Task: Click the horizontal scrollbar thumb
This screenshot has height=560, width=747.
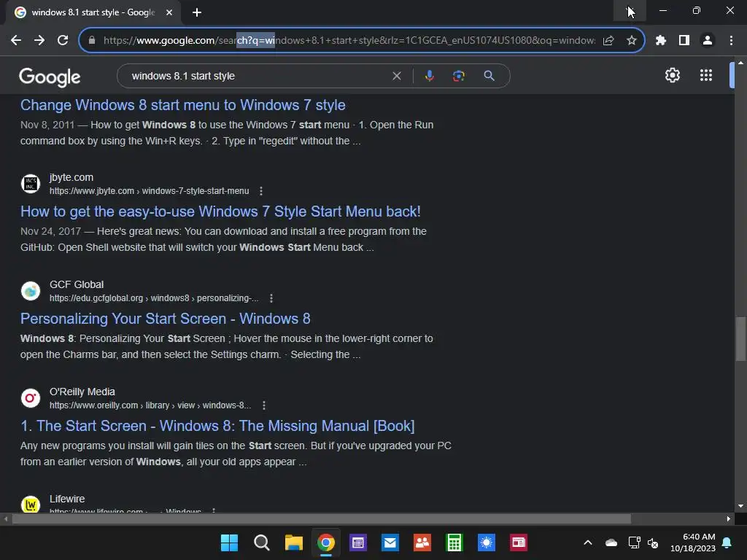Action: 321,518
